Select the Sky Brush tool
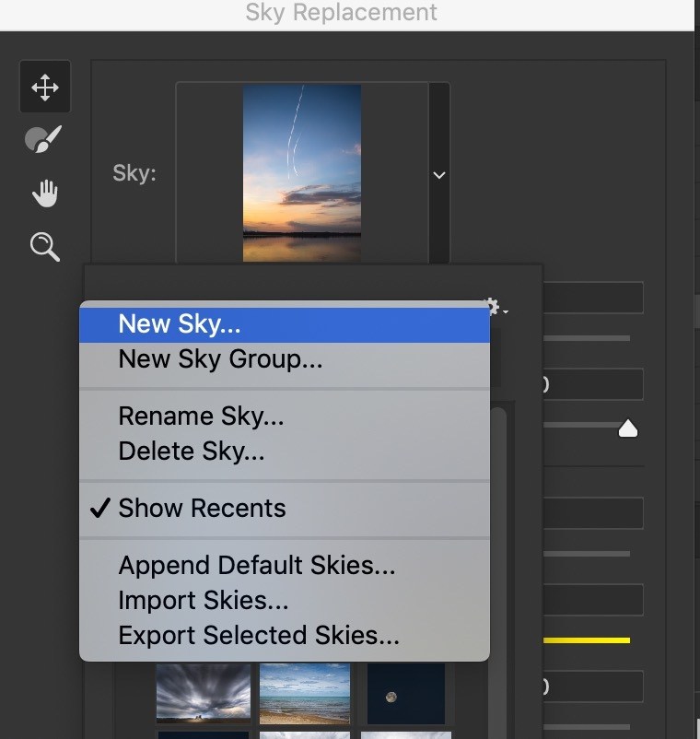Screen dimensions: 700x739 [x=43, y=140]
